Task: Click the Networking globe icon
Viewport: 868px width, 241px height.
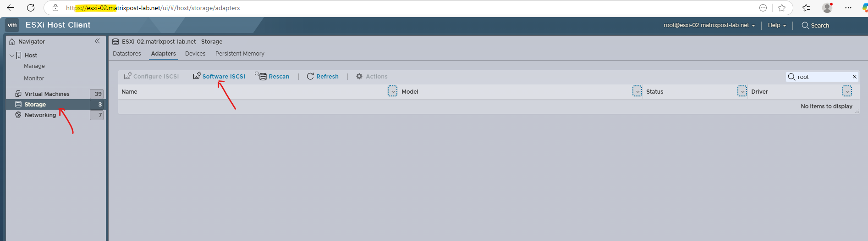Action: 18,115
